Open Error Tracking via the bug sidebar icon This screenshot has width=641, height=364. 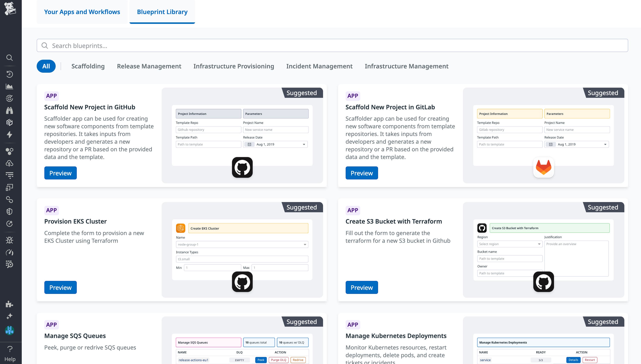coord(10,240)
